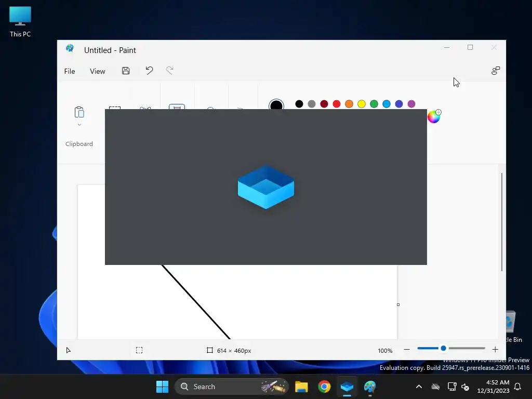The height and width of the screenshot is (399, 532).
Task: Click the vertical scrollbar in Paint
Action: point(502,222)
